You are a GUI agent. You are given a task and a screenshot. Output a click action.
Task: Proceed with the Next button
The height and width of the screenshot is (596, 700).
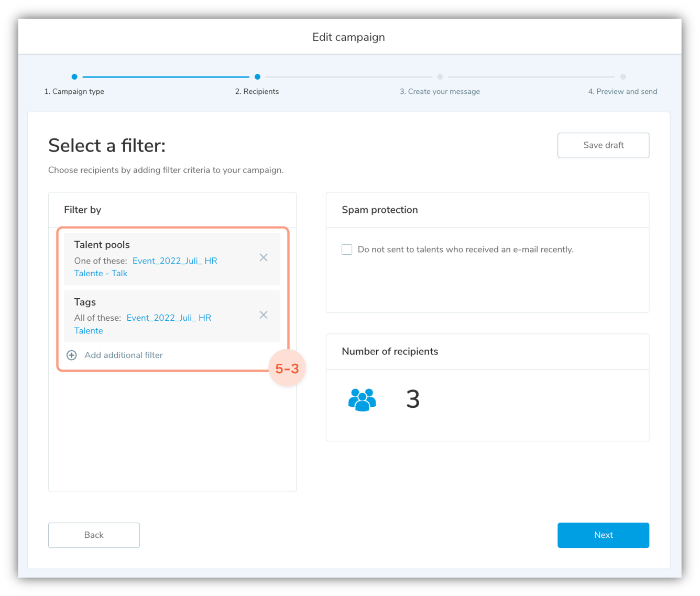click(603, 535)
